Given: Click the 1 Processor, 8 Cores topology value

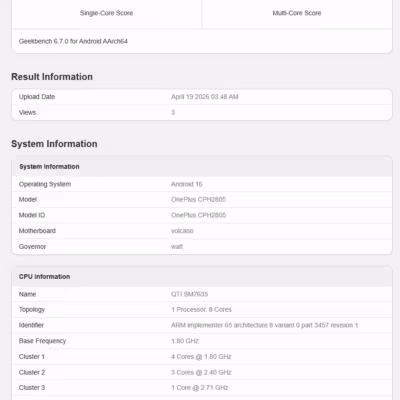Looking at the screenshot, I should point(201,309).
